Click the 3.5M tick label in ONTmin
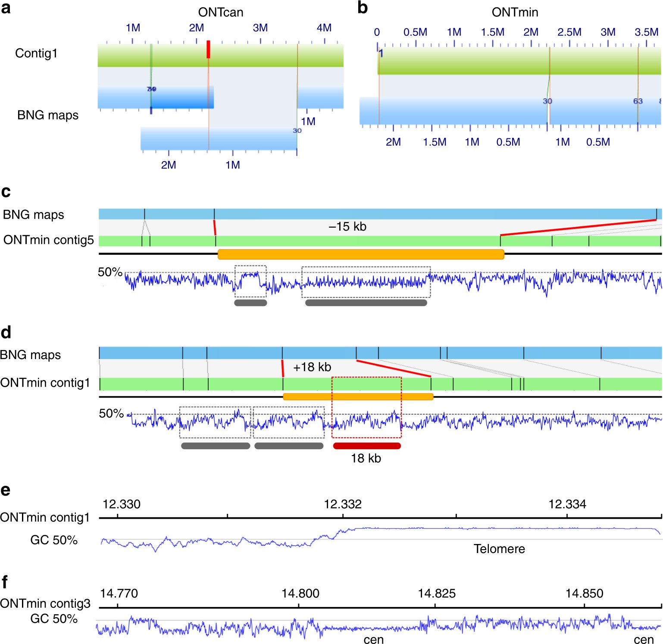Image resolution: width=663 pixels, height=644 pixels. pyautogui.click(x=646, y=32)
